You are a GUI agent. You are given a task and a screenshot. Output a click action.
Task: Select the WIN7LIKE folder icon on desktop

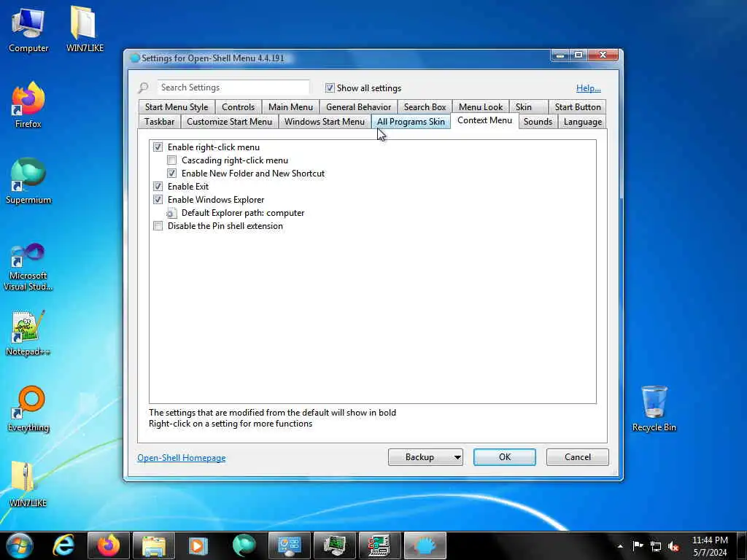click(x=85, y=29)
